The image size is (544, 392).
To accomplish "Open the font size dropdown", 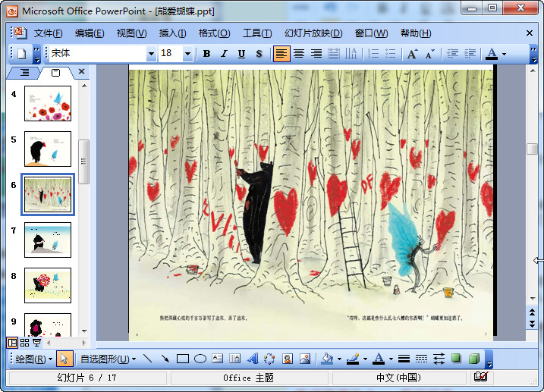I will [187, 54].
